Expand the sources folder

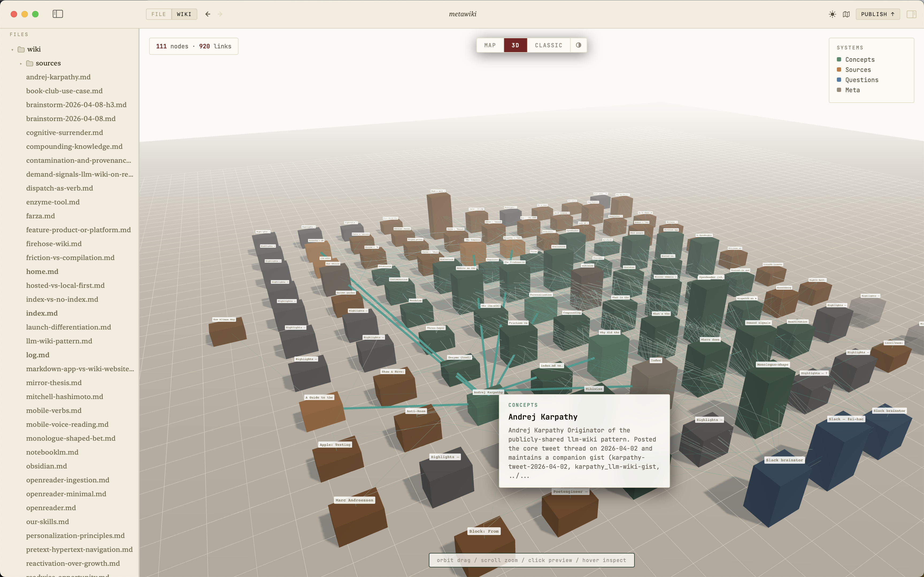click(21, 63)
